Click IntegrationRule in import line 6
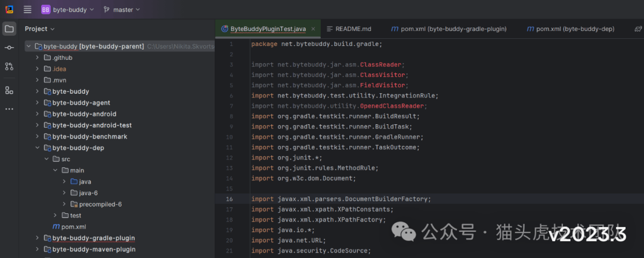 pos(408,96)
